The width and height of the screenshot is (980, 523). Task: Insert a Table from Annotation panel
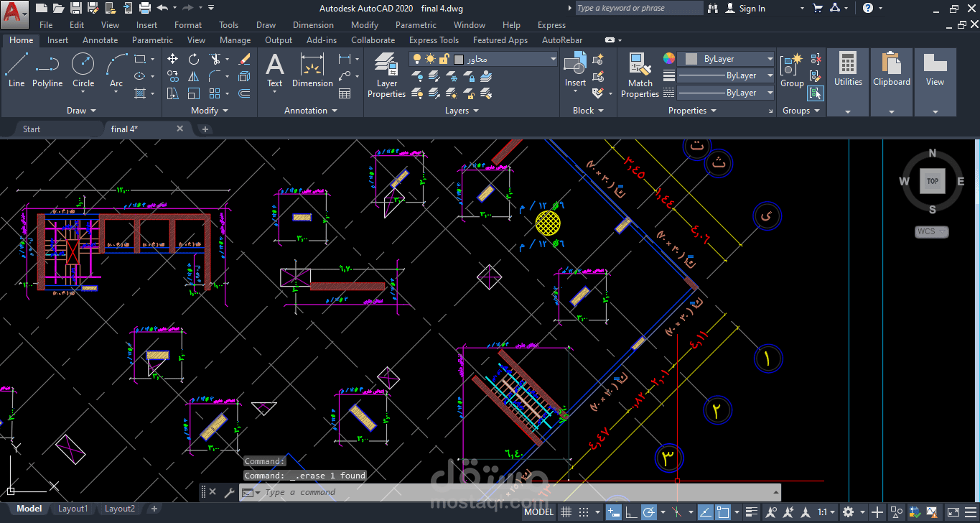(x=345, y=93)
